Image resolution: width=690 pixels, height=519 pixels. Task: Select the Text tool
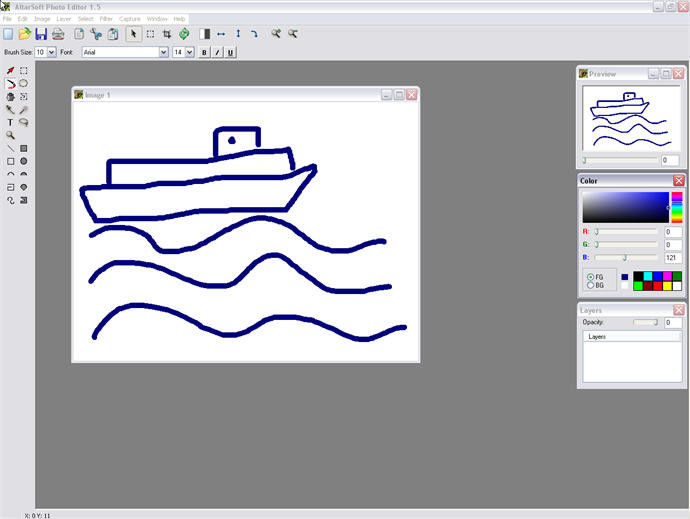pyautogui.click(x=10, y=122)
